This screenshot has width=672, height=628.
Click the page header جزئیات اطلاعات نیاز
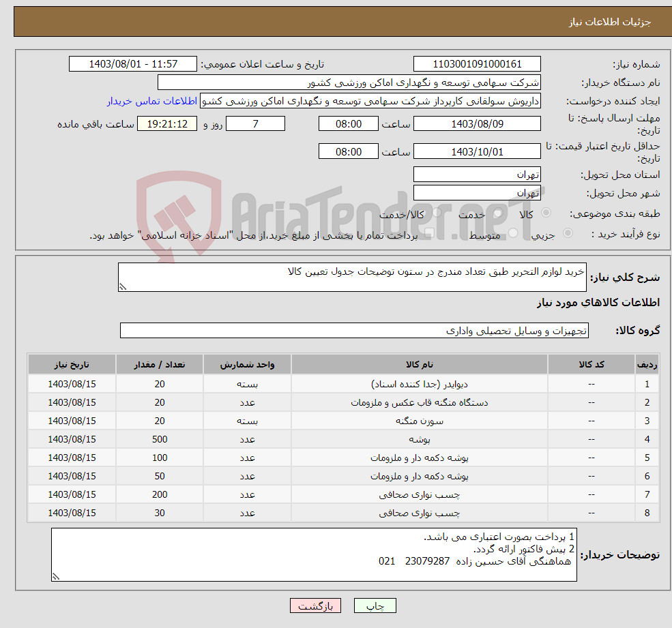(609, 22)
